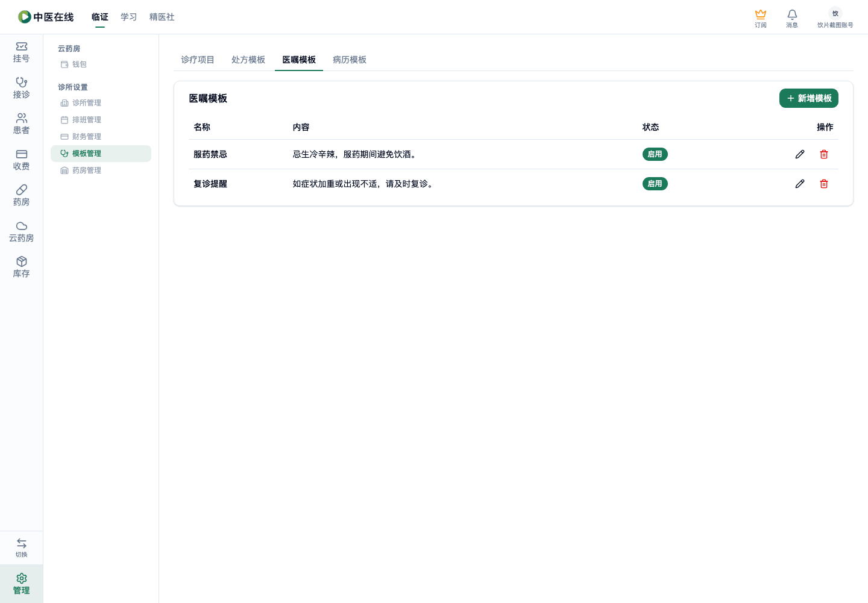Select the 临证 top navigation item

point(100,17)
